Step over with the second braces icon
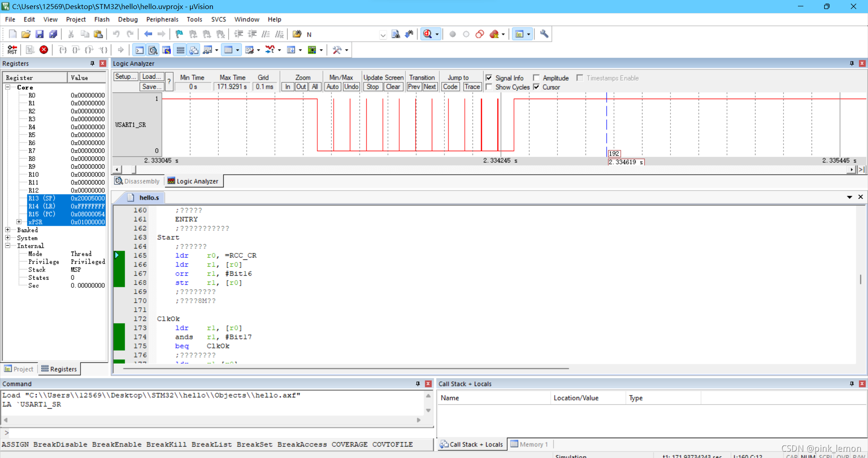 coord(76,50)
